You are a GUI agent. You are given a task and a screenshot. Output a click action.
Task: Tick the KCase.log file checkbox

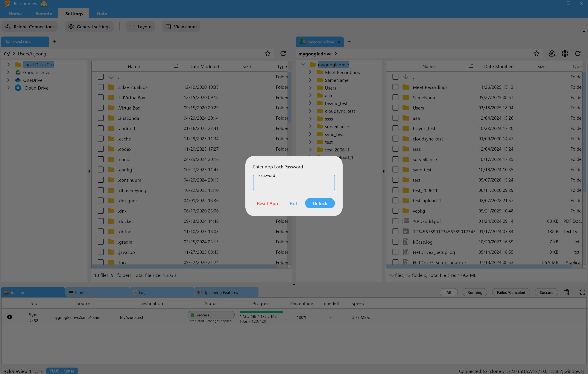click(395, 242)
